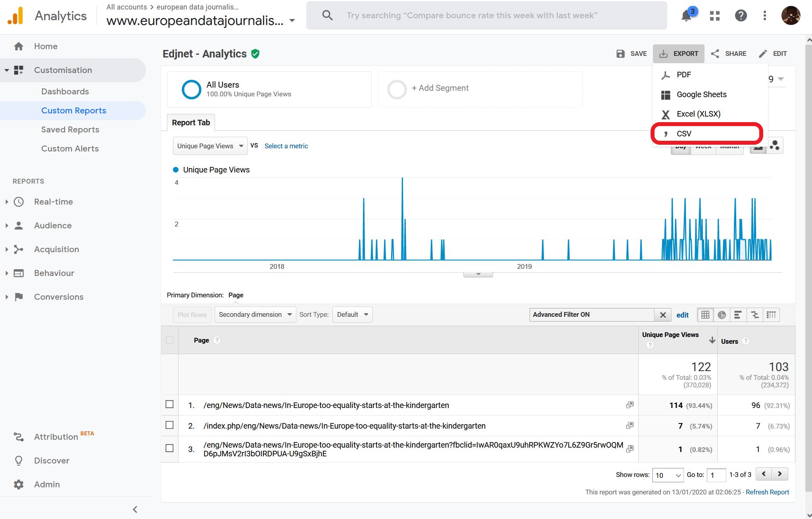Check the box for row 1
The height and width of the screenshot is (519, 812).
click(x=169, y=404)
